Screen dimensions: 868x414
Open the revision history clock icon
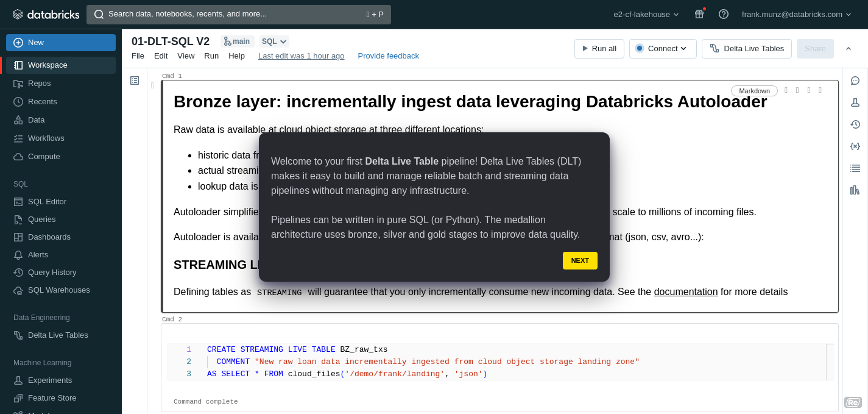(855, 124)
